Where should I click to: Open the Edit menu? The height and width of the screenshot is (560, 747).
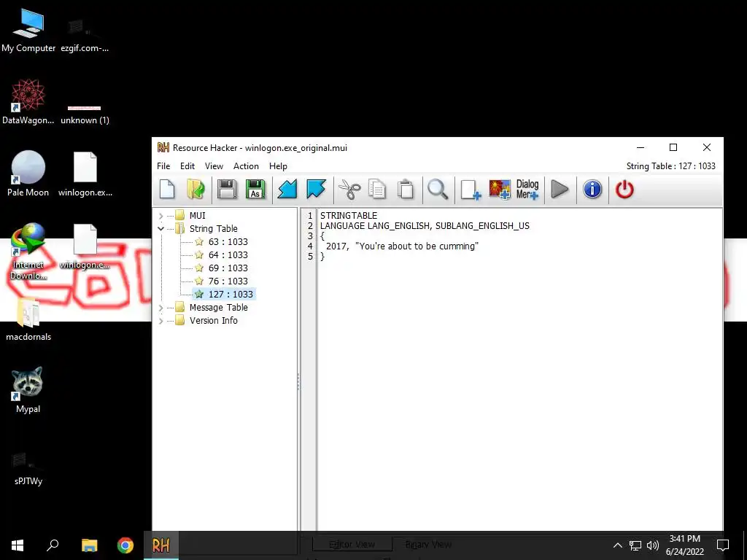coord(187,166)
